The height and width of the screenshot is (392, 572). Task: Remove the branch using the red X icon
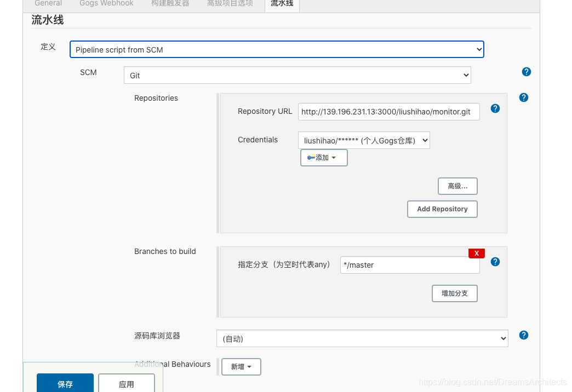(x=476, y=253)
